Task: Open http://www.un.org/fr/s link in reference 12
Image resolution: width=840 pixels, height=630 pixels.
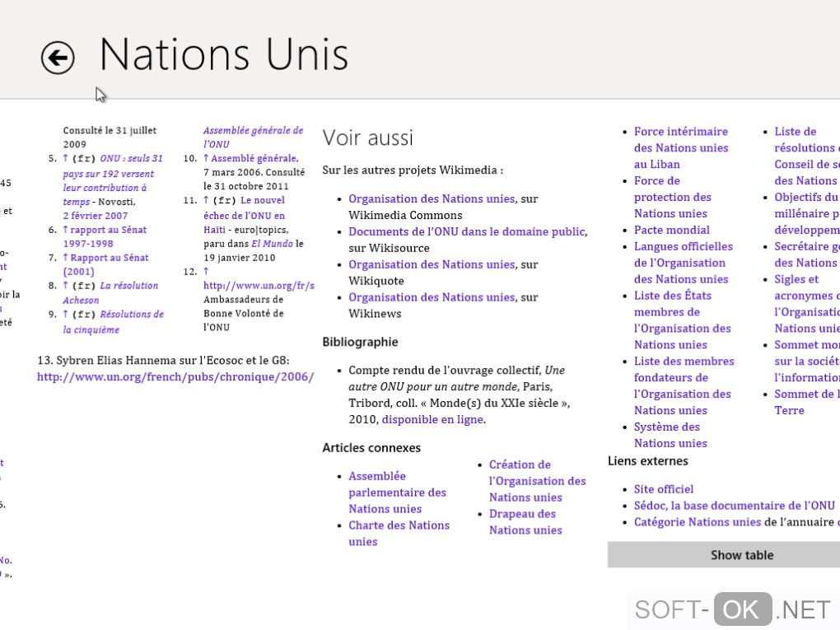Action: 259,286
